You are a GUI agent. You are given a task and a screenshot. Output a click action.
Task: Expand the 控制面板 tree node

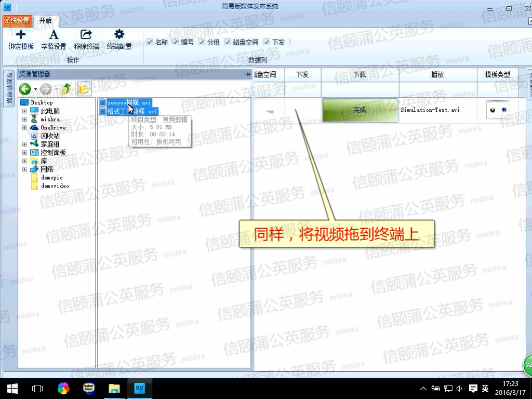coord(24,153)
